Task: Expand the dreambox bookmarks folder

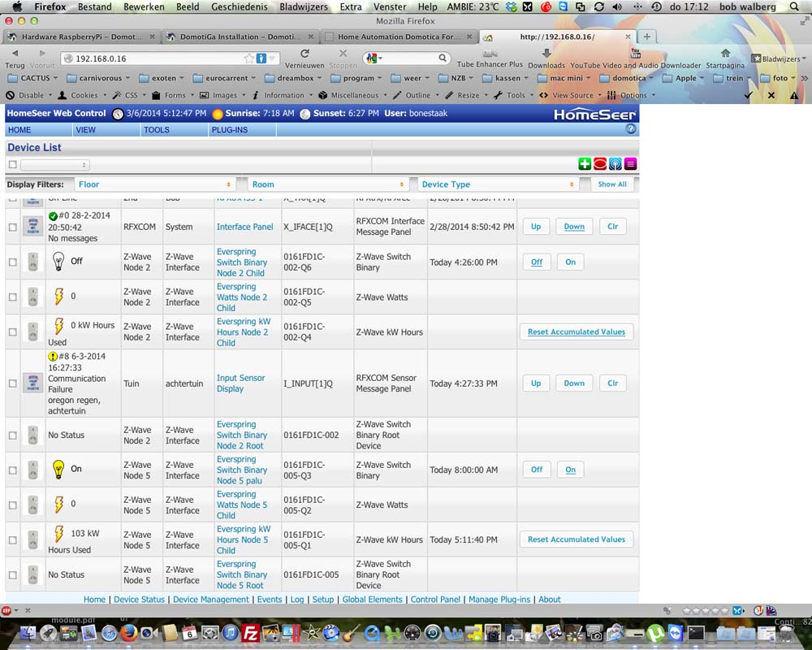Action: tap(293, 78)
